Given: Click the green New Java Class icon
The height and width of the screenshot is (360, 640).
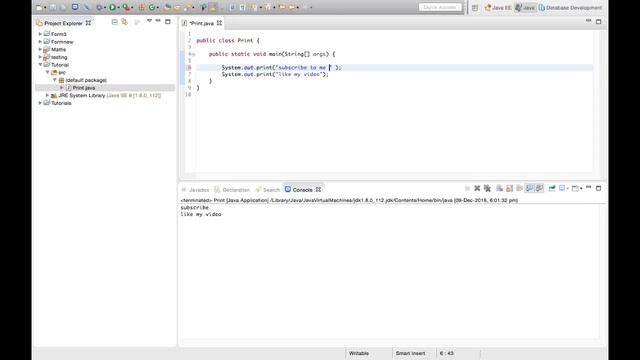Looking at the screenshot, I should (x=152, y=7).
